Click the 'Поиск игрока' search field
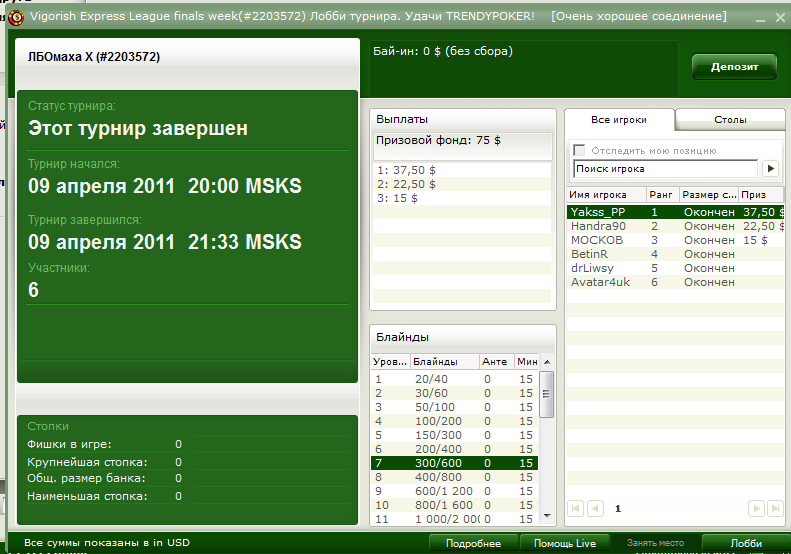 (x=665, y=169)
